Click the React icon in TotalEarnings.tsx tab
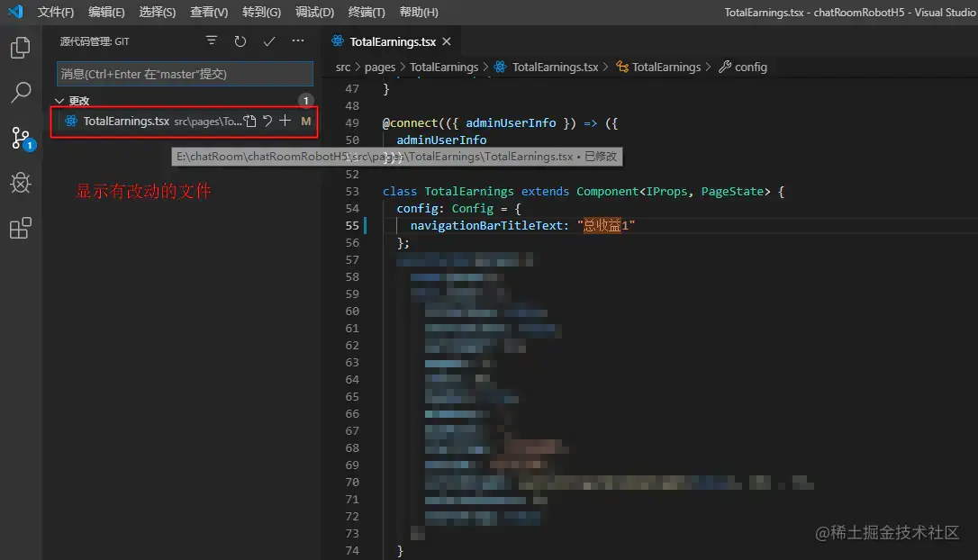This screenshot has height=560, width=978. [x=338, y=41]
